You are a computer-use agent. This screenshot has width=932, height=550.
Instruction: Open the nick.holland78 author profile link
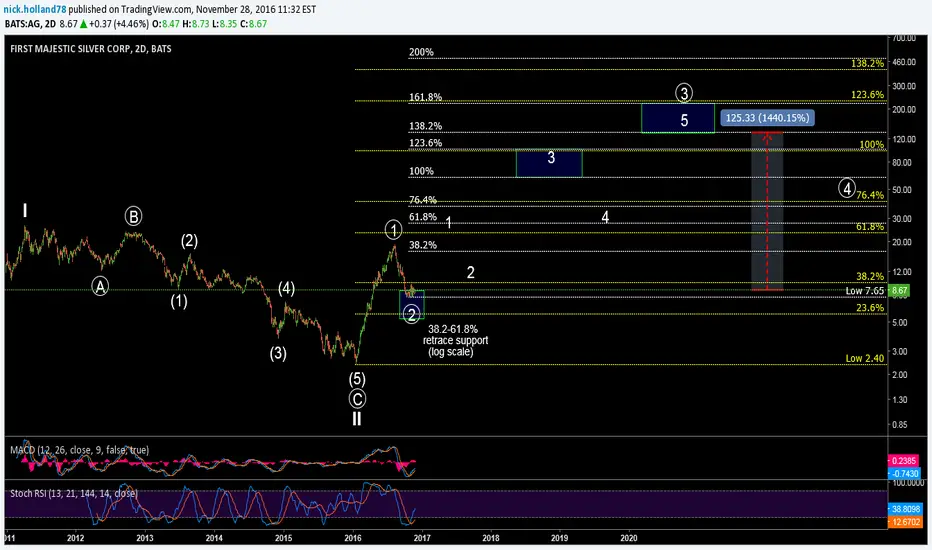click(34, 10)
